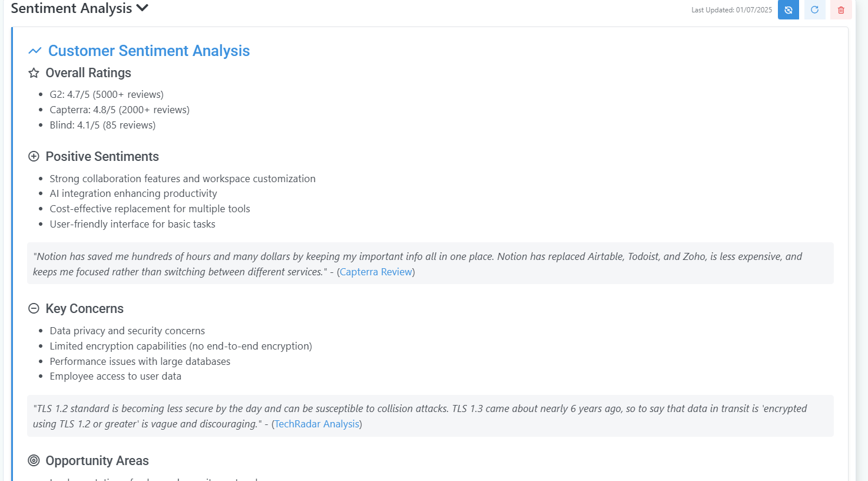This screenshot has height=481, width=868.
Task: Click the star icon next to Overall Ratings
Action: tap(34, 73)
